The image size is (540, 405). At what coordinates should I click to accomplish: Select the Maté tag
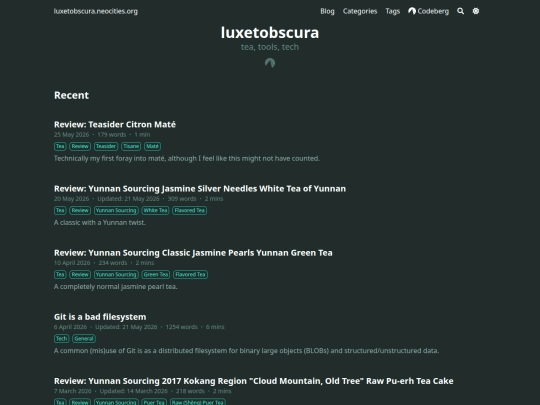click(152, 146)
